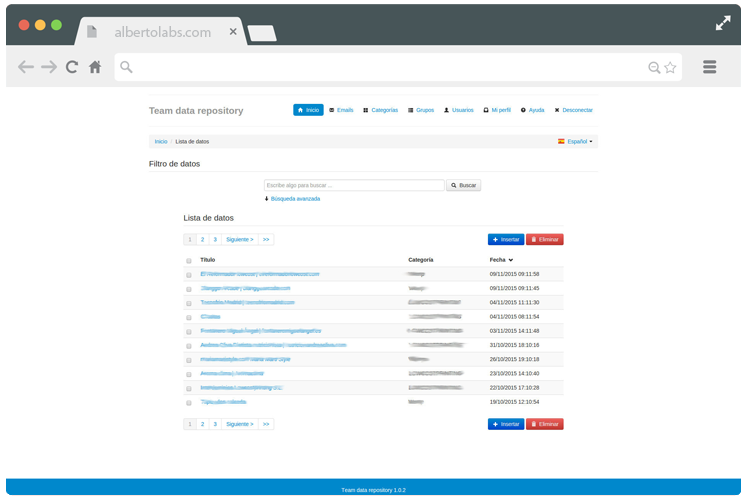Check the row dated 22/10/2015 17:10:28

[189, 389]
